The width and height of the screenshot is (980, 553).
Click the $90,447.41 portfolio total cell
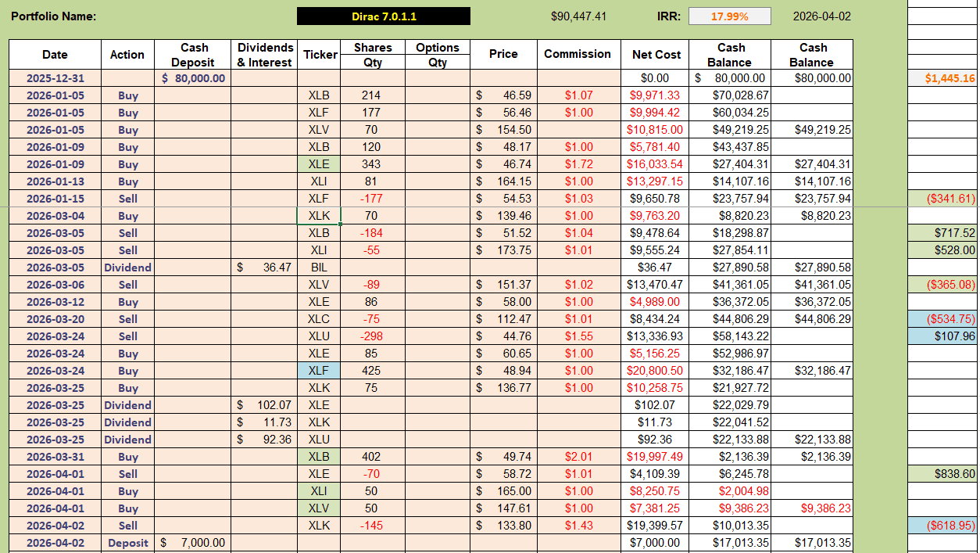(578, 16)
